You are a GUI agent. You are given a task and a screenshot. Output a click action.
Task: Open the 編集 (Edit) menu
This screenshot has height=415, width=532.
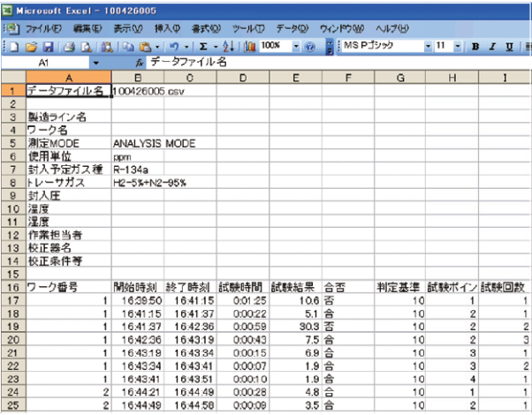pyautogui.click(x=87, y=29)
